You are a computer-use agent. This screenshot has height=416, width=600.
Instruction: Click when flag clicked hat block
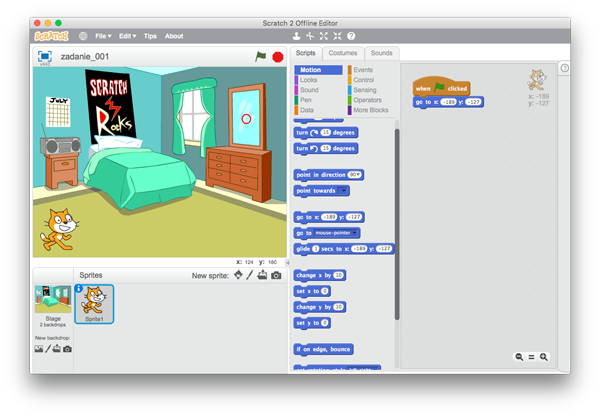click(x=441, y=86)
